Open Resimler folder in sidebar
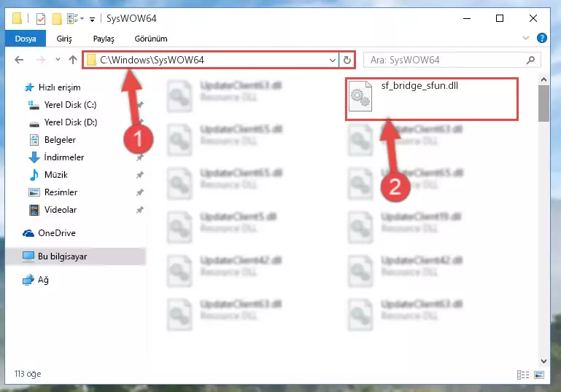The width and height of the screenshot is (561, 392). coord(53,192)
